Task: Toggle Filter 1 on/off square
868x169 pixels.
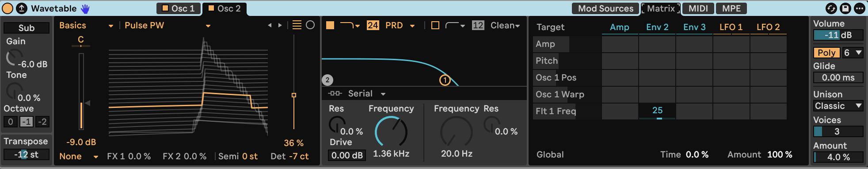Action: pos(330,25)
